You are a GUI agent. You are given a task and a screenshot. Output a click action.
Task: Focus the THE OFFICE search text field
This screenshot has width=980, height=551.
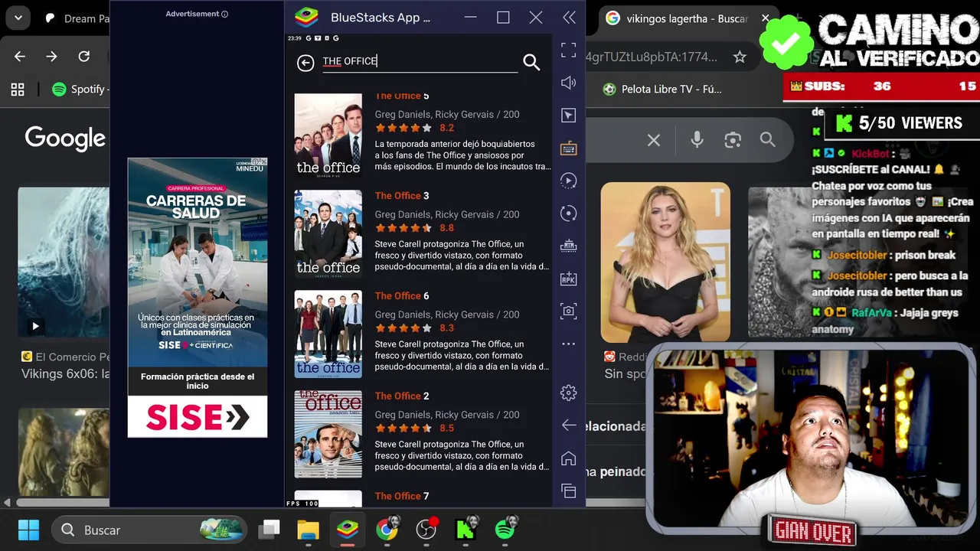(420, 61)
